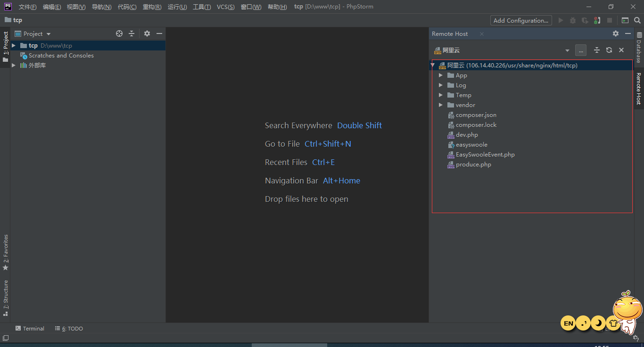Open the 编辑(E) menu
This screenshot has width=644, height=347.
(52, 7)
